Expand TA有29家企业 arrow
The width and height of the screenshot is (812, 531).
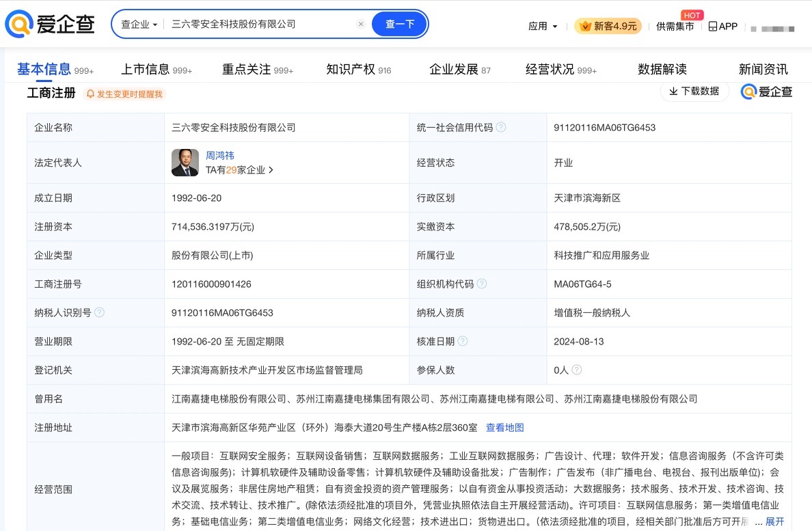pos(271,170)
